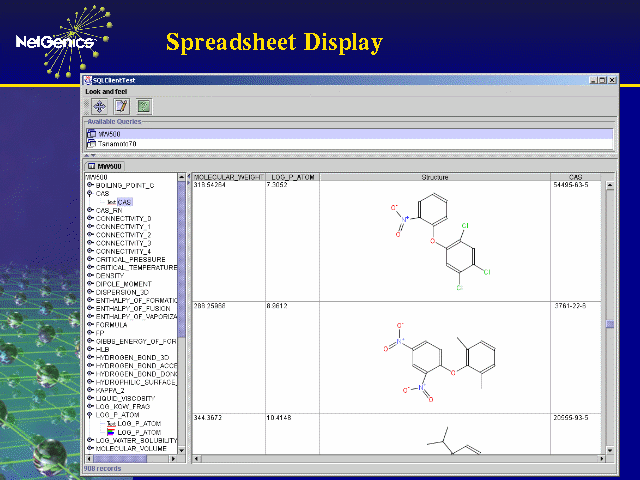Click the MOLECULAR_WEIGHT column header
Screen dimensions: 640x480
[227, 177]
